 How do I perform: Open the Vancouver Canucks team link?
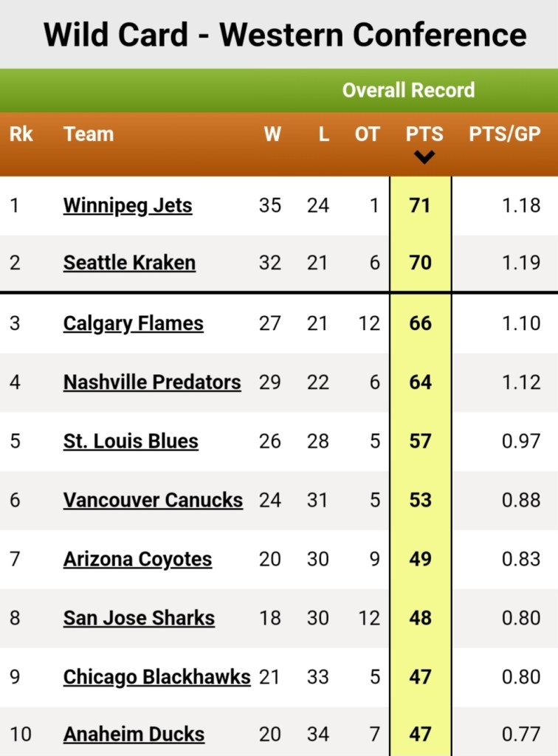click(x=153, y=500)
